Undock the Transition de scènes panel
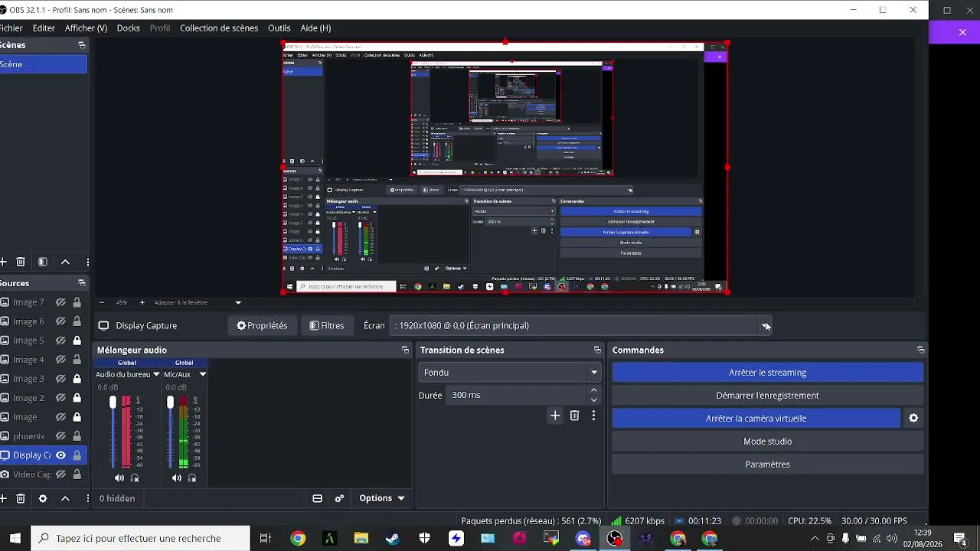Screen dimensions: 980x551 point(597,350)
